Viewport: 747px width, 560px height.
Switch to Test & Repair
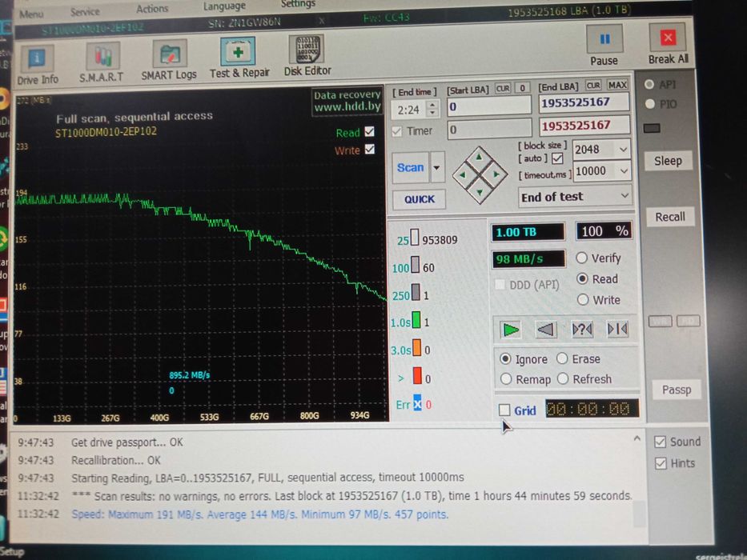[239, 58]
